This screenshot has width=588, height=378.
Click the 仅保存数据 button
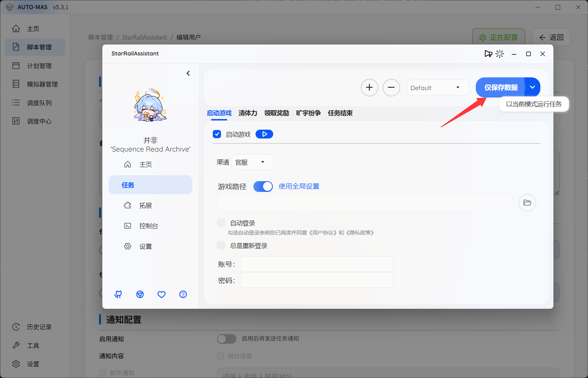(x=500, y=87)
